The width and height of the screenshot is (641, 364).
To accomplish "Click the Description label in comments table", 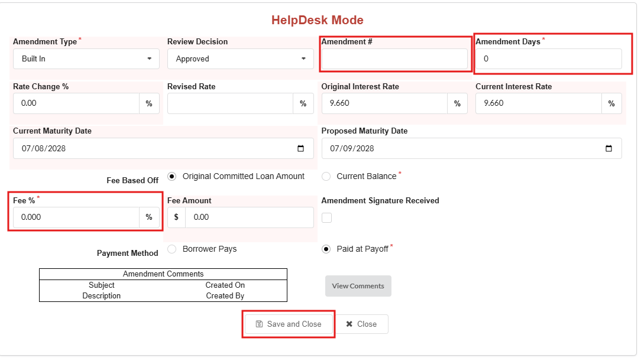I will click(x=101, y=296).
